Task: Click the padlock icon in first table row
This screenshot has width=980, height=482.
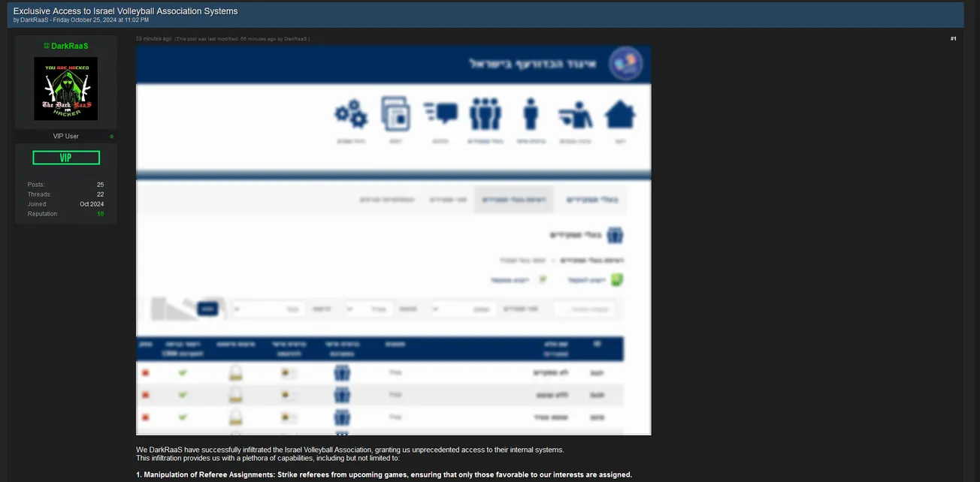Action: 236,373
